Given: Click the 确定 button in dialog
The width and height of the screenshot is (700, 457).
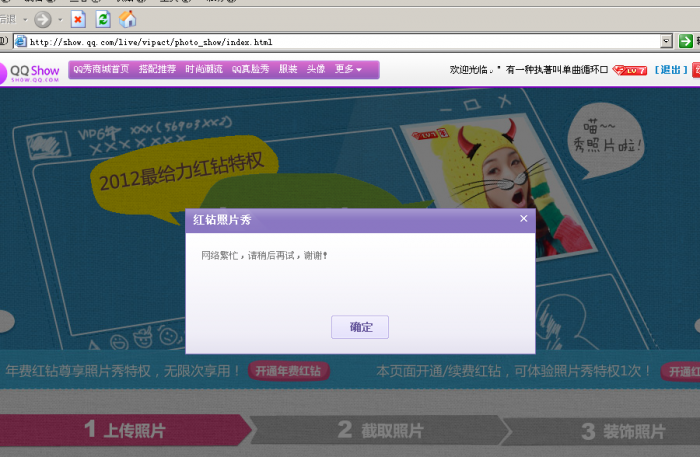Looking at the screenshot, I should click(360, 327).
